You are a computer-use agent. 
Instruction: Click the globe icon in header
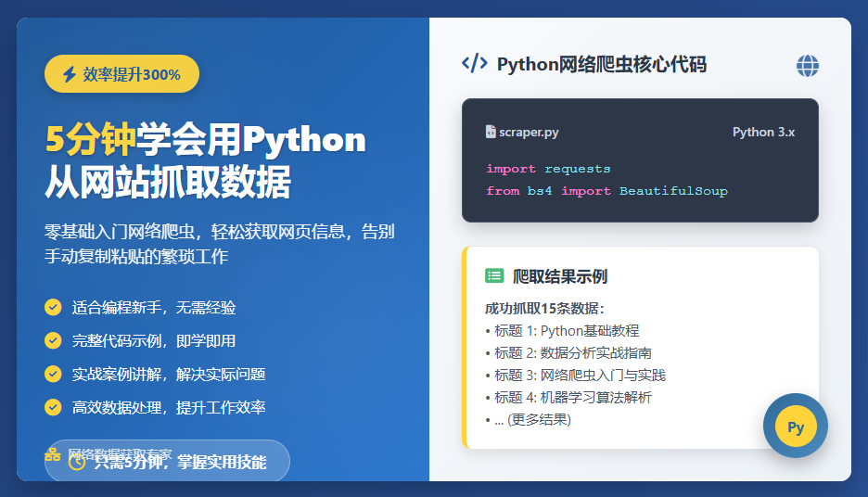click(x=808, y=66)
